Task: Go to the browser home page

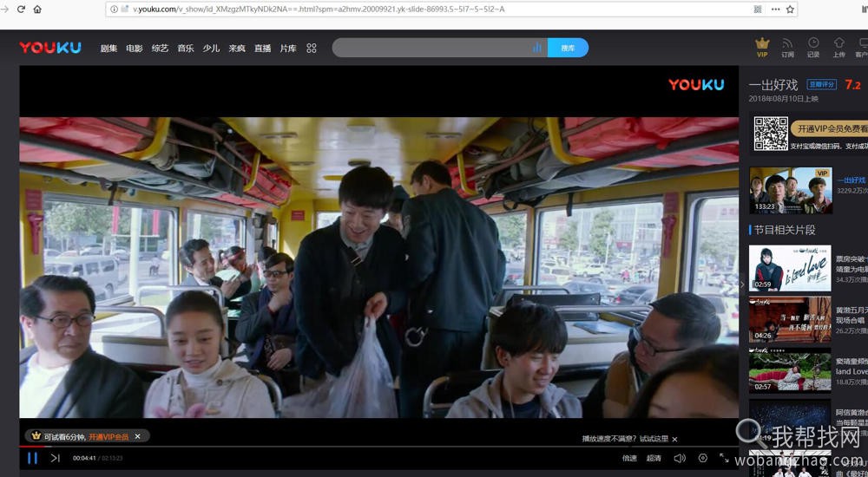Action: pyautogui.click(x=37, y=9)
